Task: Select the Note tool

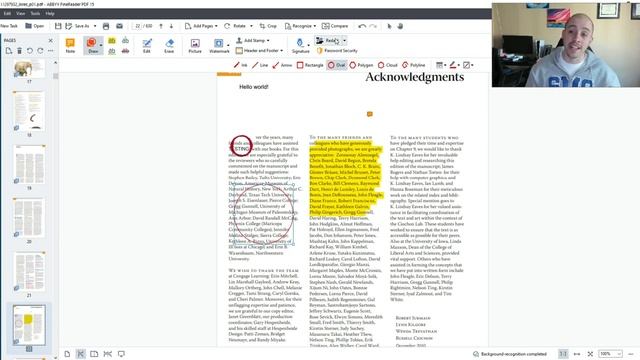Action: pos(70,45)
